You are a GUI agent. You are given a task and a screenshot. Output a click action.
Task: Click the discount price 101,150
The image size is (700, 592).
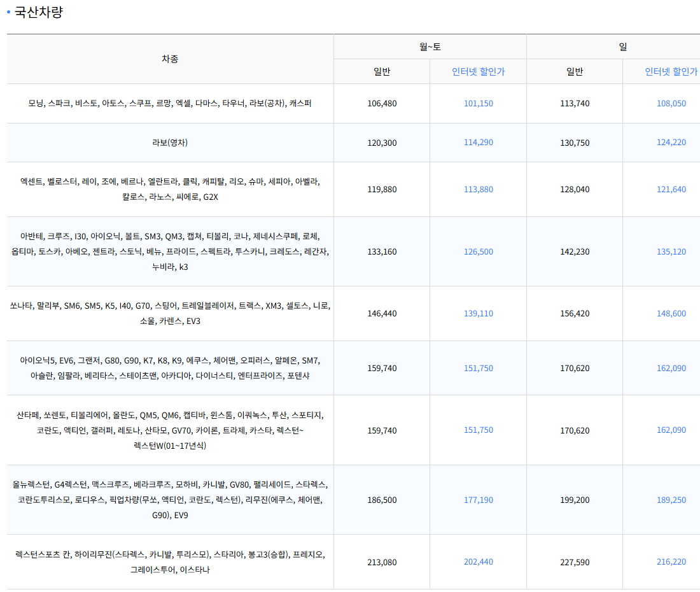(x=478, y=103)
